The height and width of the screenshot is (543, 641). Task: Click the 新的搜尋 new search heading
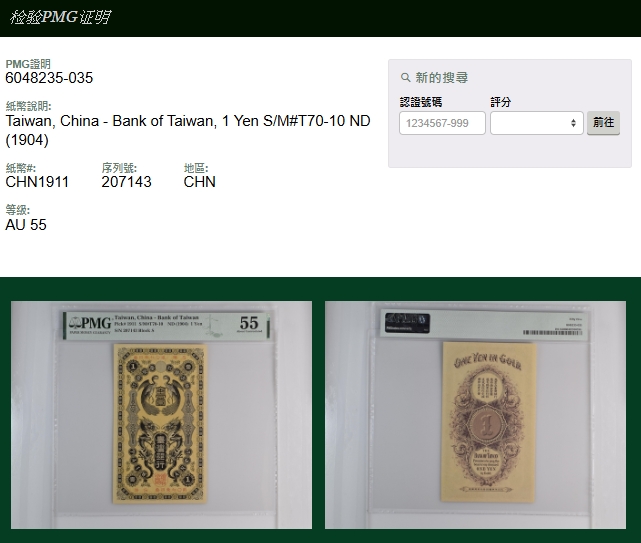point(442,77)
